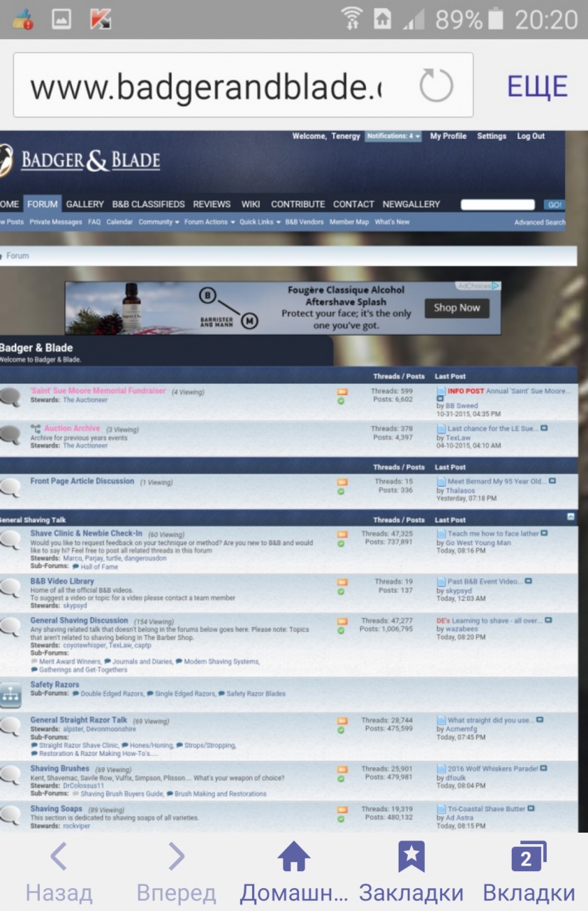This screenshot has height=911, width=588.
Task: Open RSS feed icon for Shaving Brushes
Action: (x=342, y=769)
